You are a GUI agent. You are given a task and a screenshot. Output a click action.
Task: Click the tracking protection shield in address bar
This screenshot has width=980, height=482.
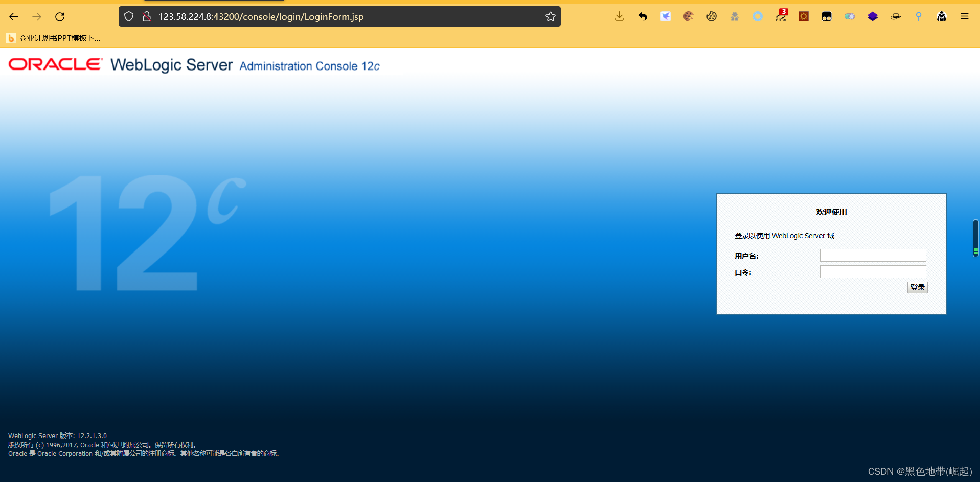pyautogui.click(x=129, y=16)
